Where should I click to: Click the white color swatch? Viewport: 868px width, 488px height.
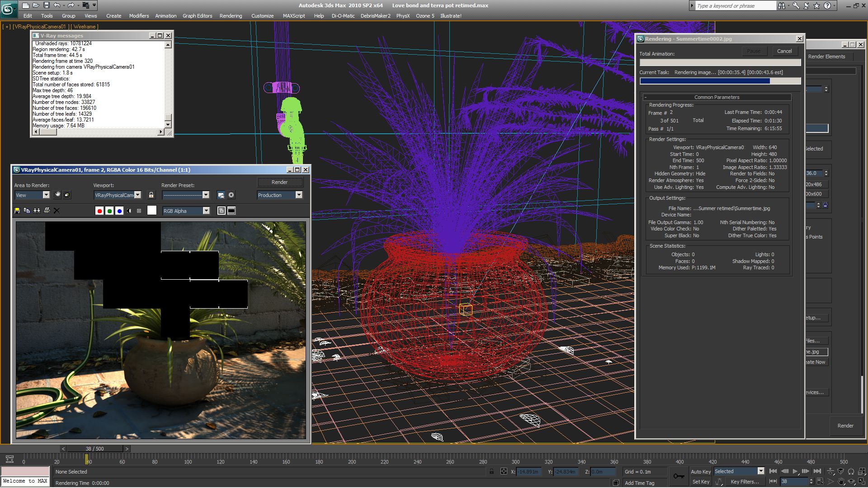tap(152, 211)
